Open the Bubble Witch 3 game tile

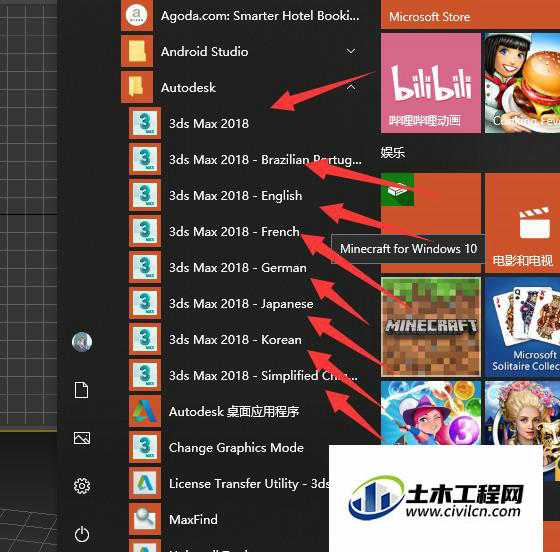click(431, 413)
